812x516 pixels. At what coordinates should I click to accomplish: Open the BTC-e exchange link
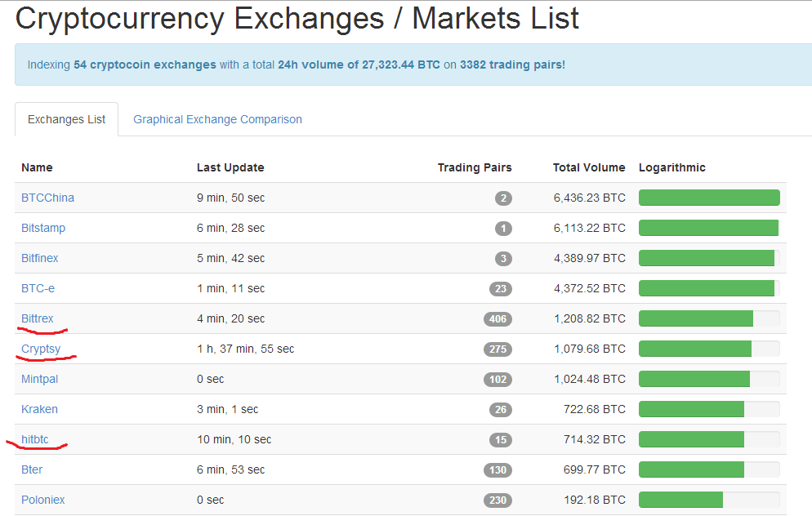(38, 288)
